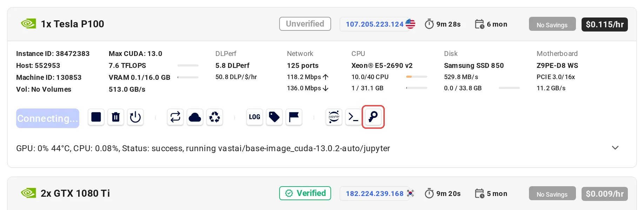Viewport: 644px width, 210px height.
Task: Click the $0.115/hr price badge
Action: [605, 24]
